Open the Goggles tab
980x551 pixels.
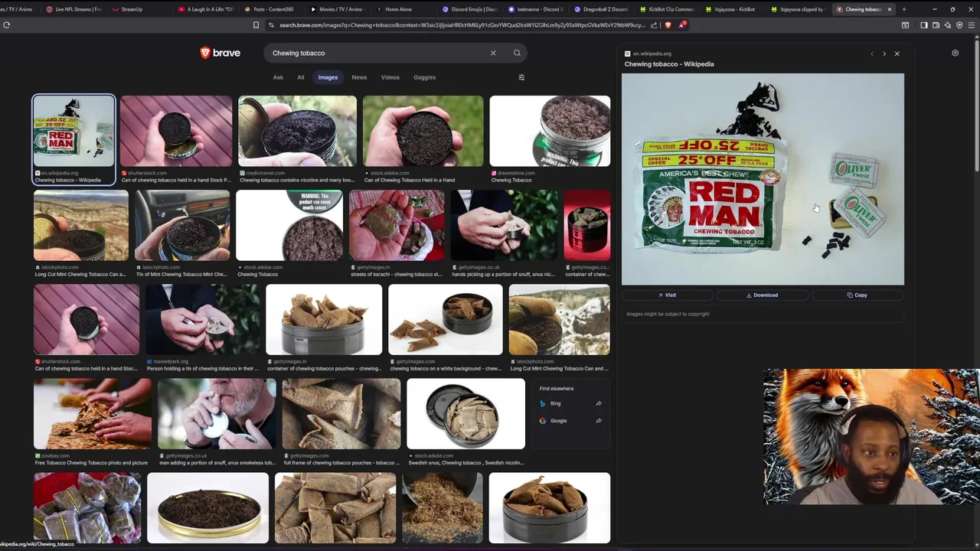point(424,77)
